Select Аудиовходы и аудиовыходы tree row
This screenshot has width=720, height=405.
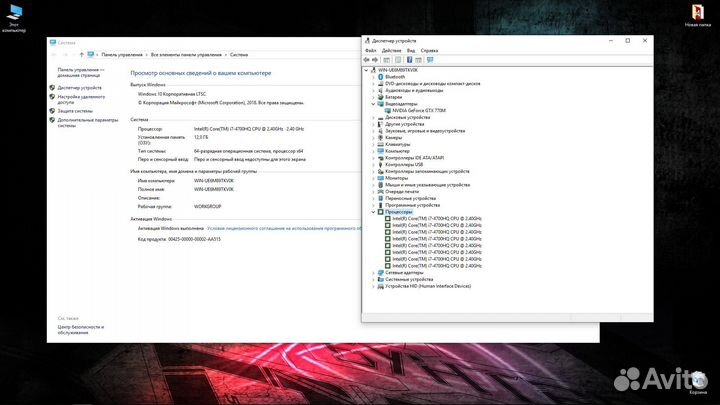[x=414, y=90]
